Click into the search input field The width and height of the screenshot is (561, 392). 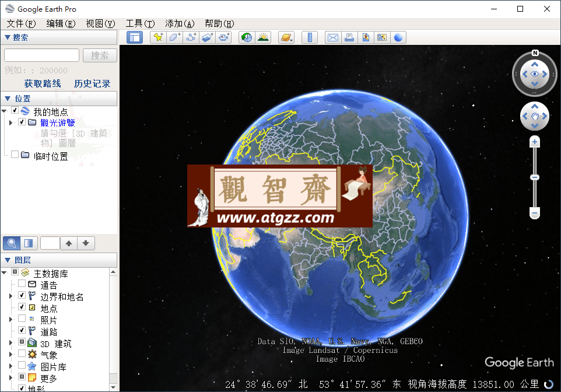[41, 55]
